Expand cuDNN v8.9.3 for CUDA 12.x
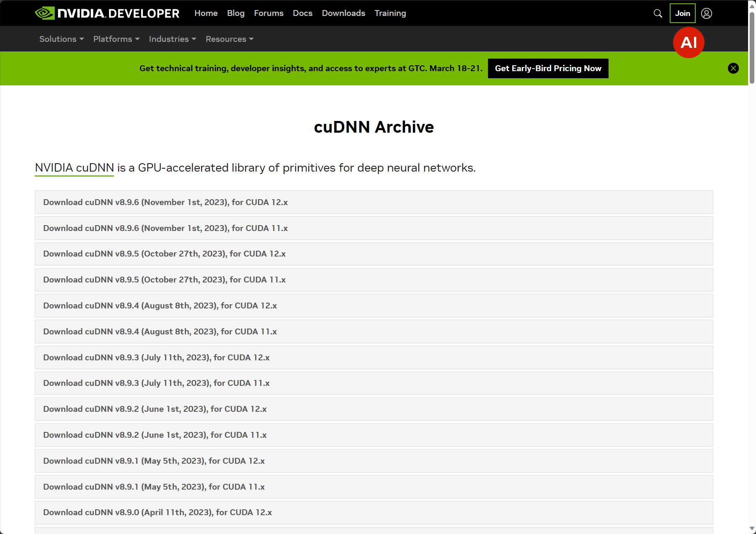The image size is (756, 534). [x=374, y=357]
